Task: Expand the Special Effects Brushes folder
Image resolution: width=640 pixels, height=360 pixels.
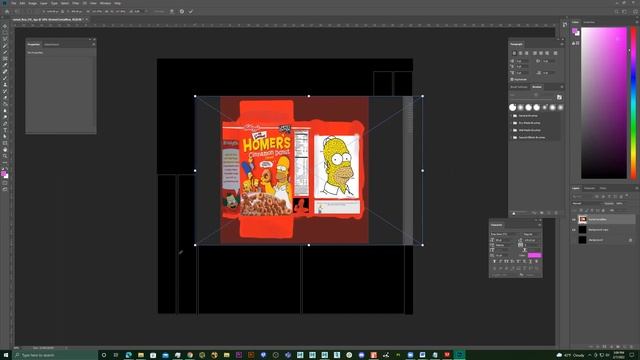Action: tap(510, 138)
